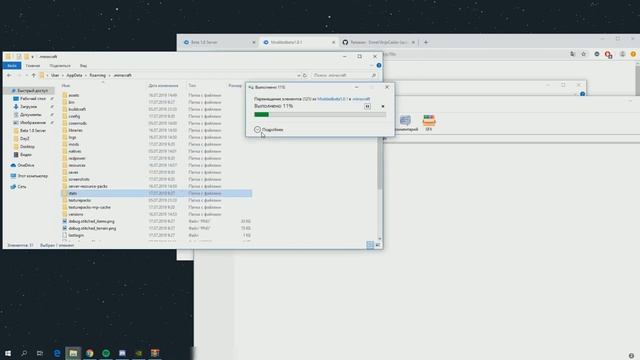Switch to GitHub Releases browser tab

click(x=379, y=42)
